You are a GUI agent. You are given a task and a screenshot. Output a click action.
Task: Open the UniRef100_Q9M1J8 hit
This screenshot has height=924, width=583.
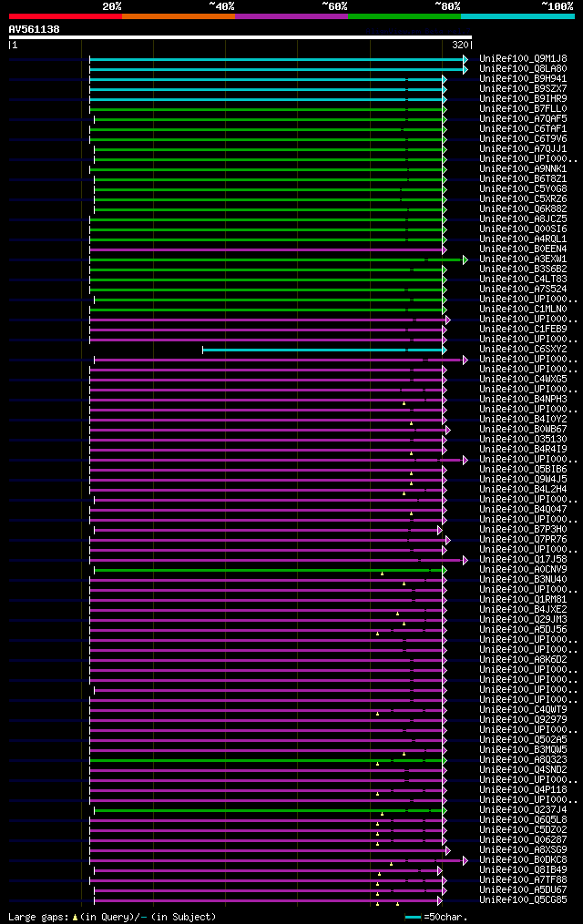[523, 59]
